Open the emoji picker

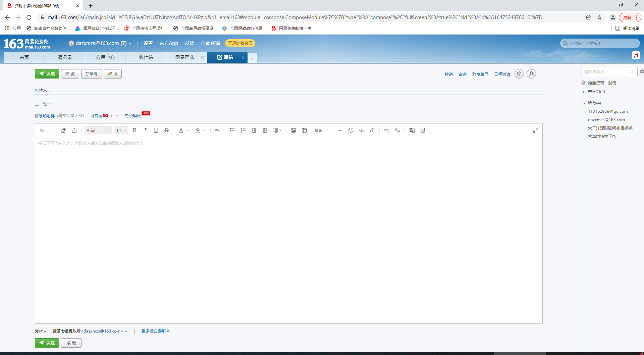click(351, 131)
